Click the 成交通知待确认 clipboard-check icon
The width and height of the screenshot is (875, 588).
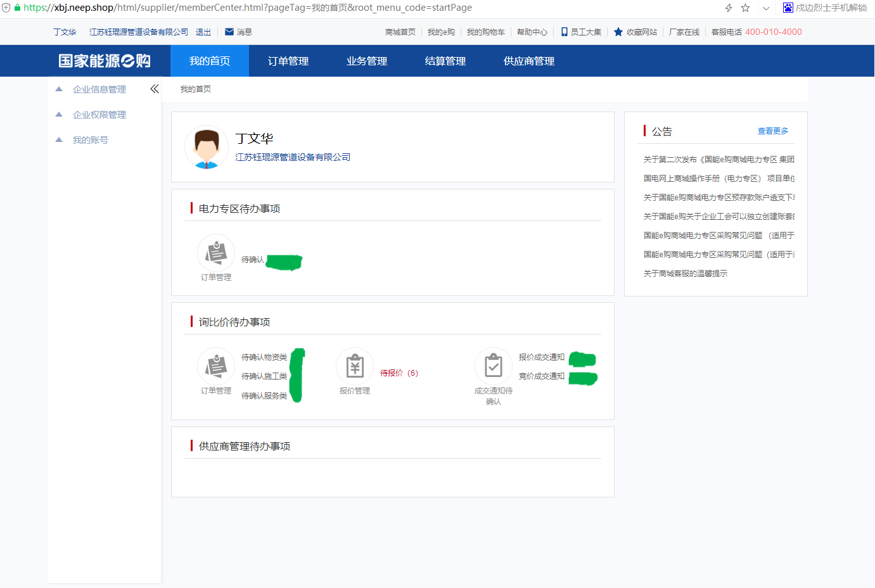(493, 366)
